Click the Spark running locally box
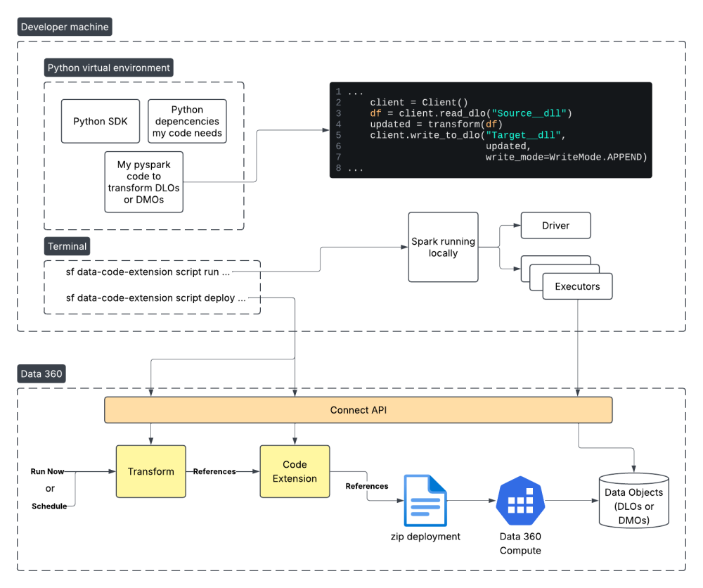 443,247
